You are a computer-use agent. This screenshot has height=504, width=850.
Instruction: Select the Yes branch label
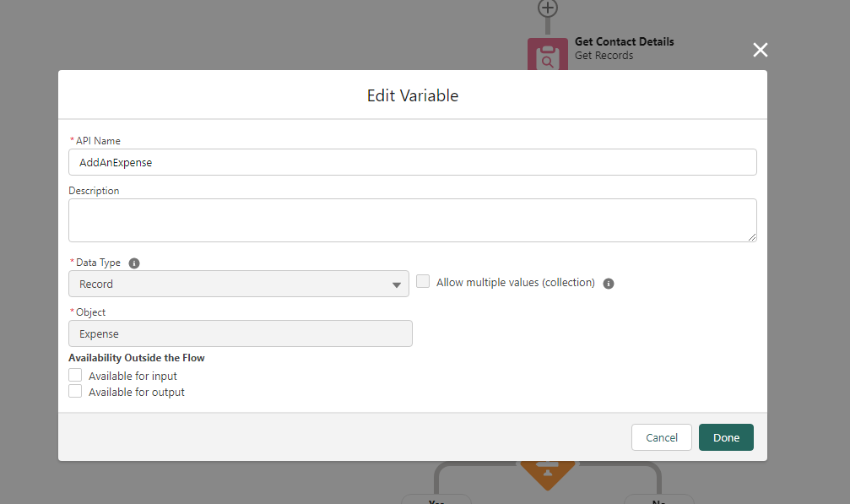pyautogui.click(x=436, y=500)
